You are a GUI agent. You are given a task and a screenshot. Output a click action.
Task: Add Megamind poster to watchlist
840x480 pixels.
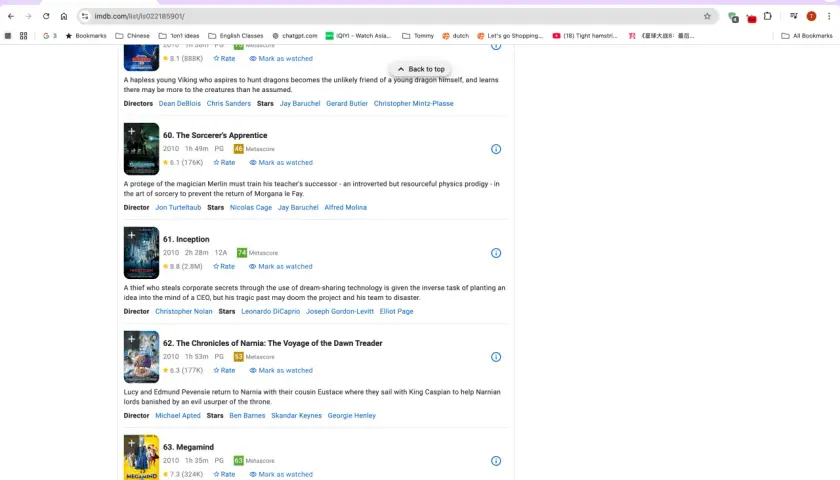coord(131,442)
